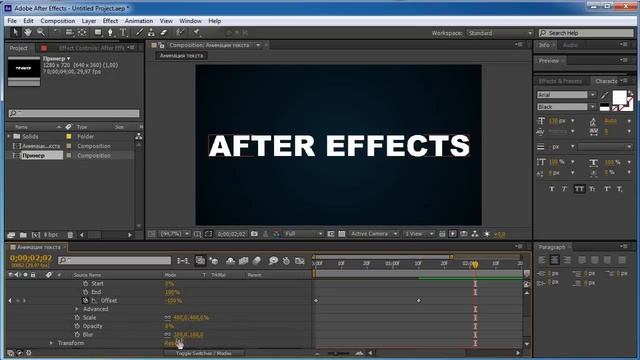
Task: Expand the Advanced property group
Action: (x=76, y=309)
